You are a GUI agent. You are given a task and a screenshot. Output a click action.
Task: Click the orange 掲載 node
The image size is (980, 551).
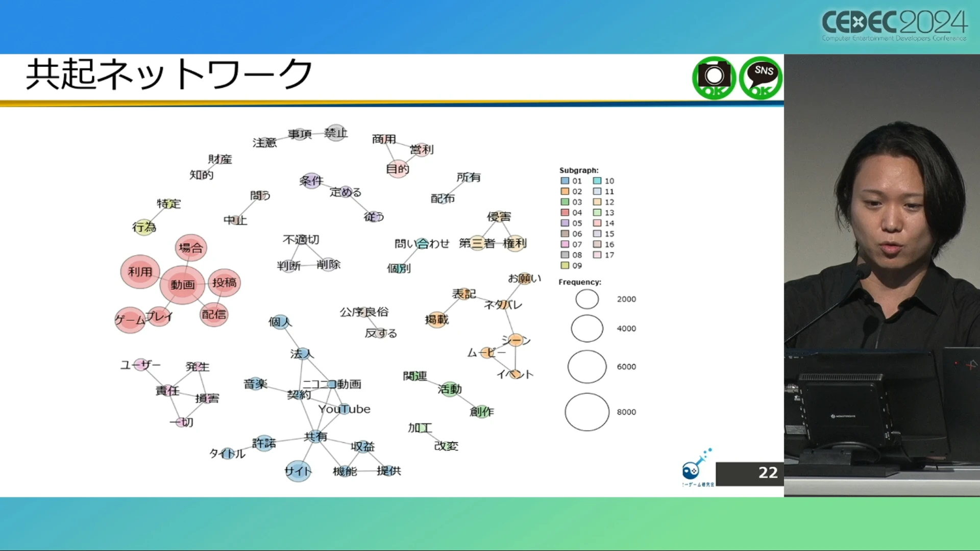coord(437,320)
